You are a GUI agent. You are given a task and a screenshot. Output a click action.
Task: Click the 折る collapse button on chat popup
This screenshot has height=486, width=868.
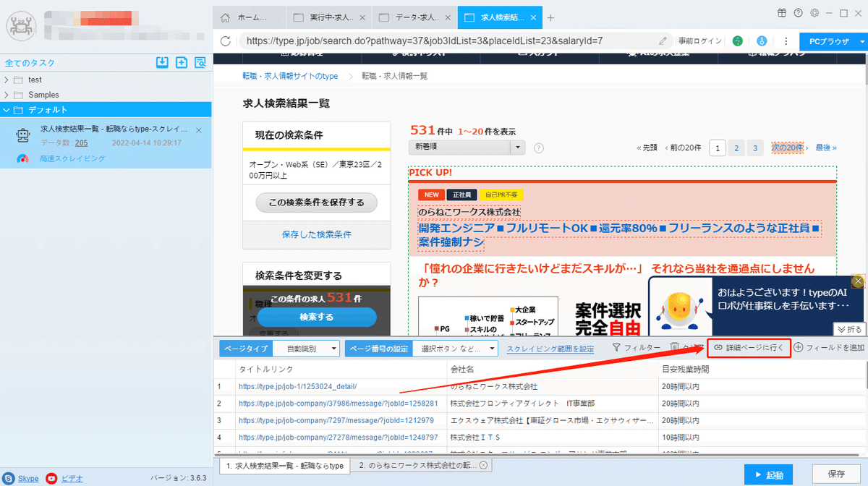pyautogui.click(x=849, y=329)
